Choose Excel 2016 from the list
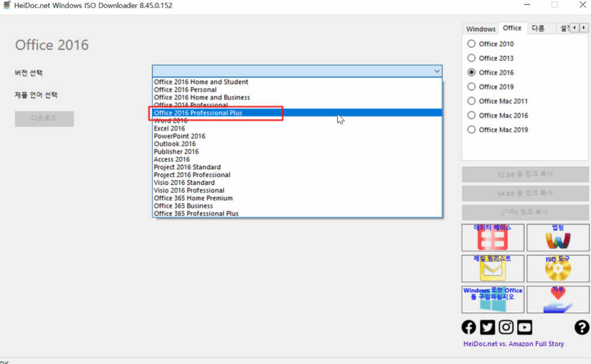 click(x=297, y=128)
